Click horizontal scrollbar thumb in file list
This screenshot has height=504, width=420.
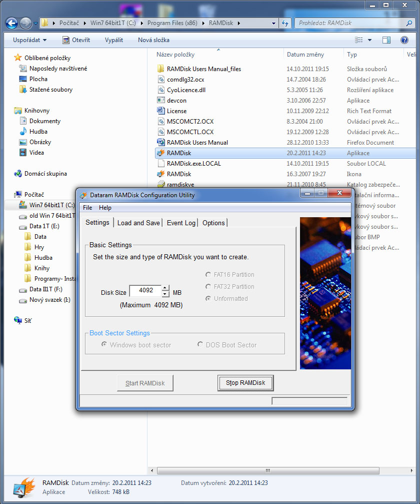pos(268,470)
